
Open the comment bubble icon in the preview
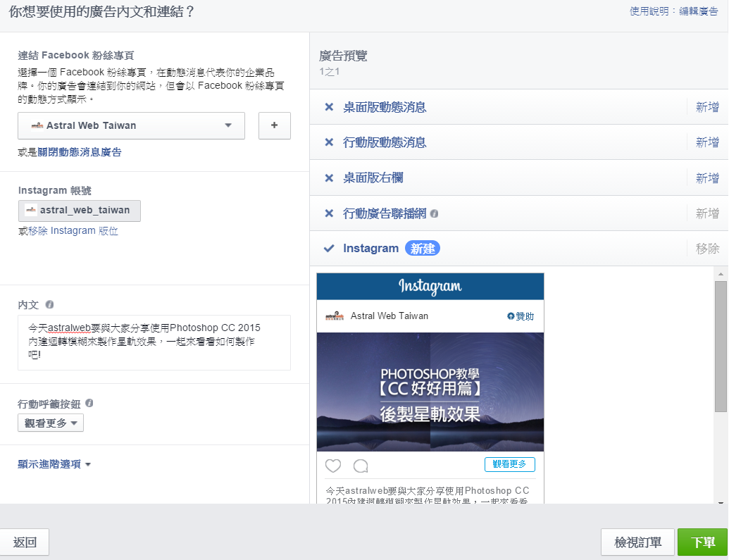tap(360, 466)
